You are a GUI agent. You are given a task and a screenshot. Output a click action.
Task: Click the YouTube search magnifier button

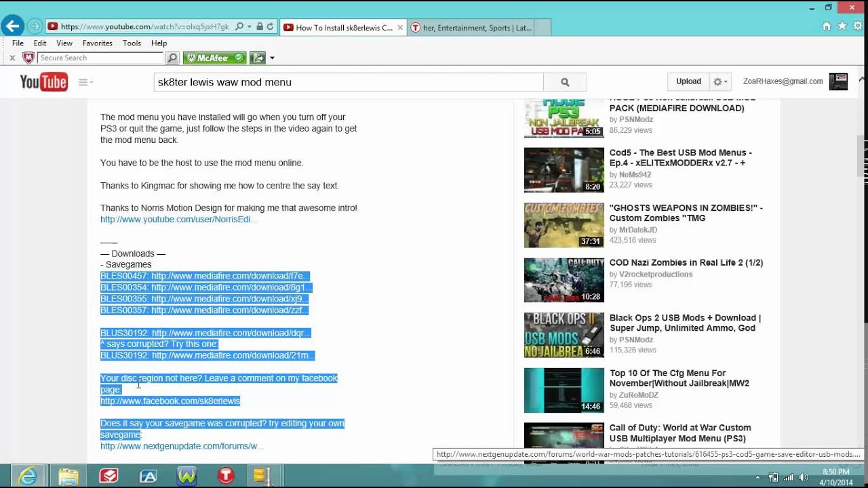coord(565,82)
